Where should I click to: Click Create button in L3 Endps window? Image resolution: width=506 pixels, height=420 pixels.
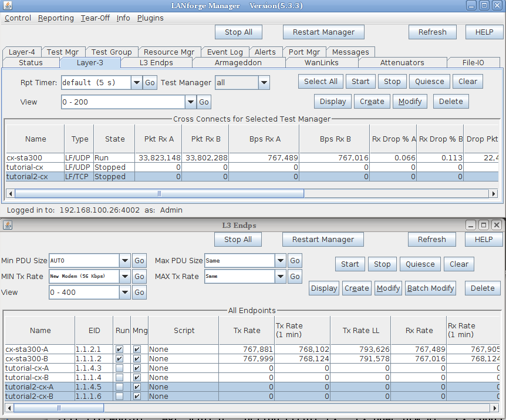click(356, 288)
